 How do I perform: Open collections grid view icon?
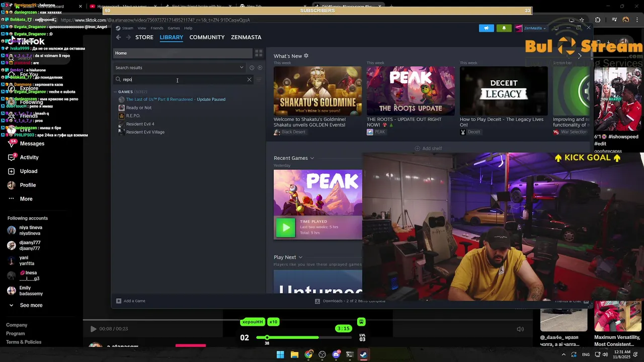259,53
